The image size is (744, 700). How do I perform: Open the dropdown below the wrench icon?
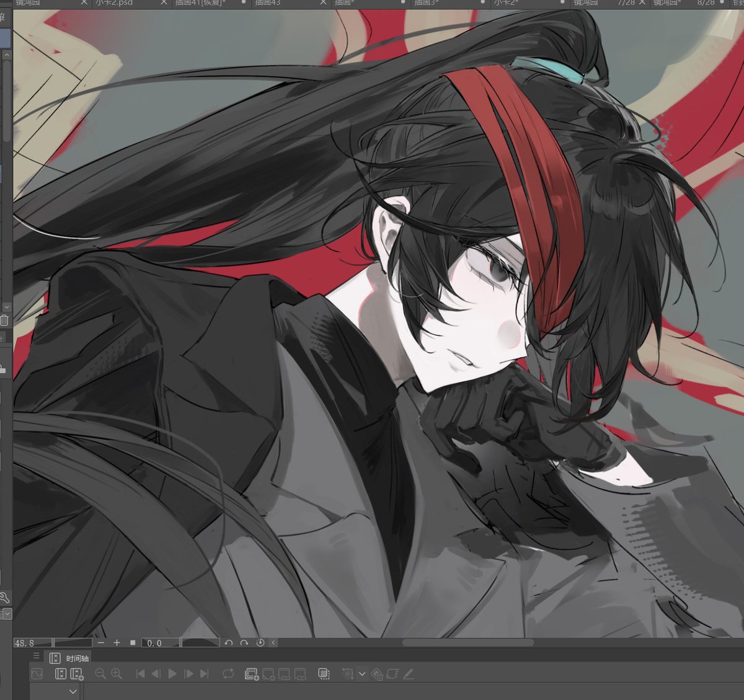point(7,614)
